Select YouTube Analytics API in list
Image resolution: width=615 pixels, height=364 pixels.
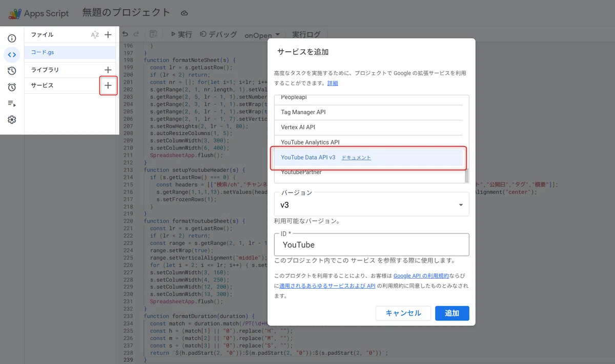368,142
